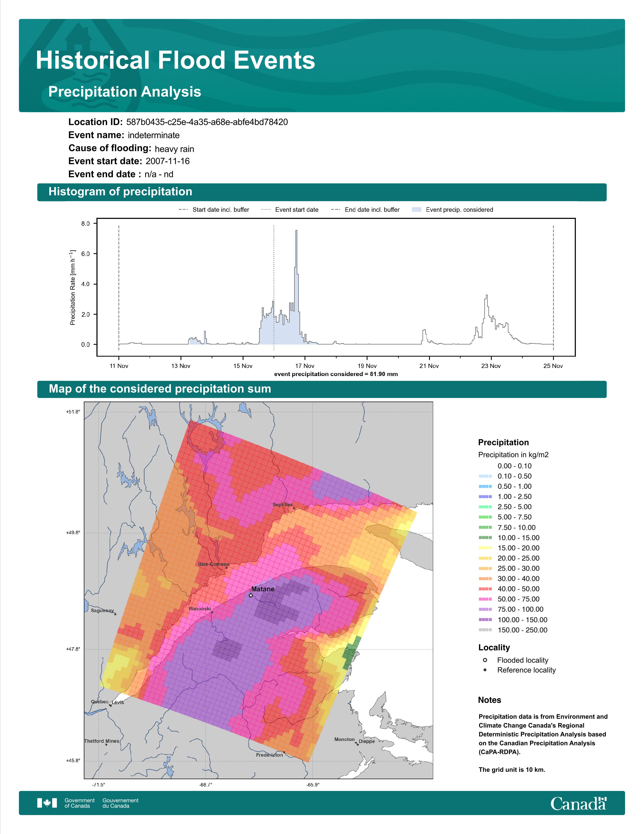Screen dimensions: 644x834
Task: Select the 15.00 - 20.00 legend swatch
Action: tap(485, 548)
